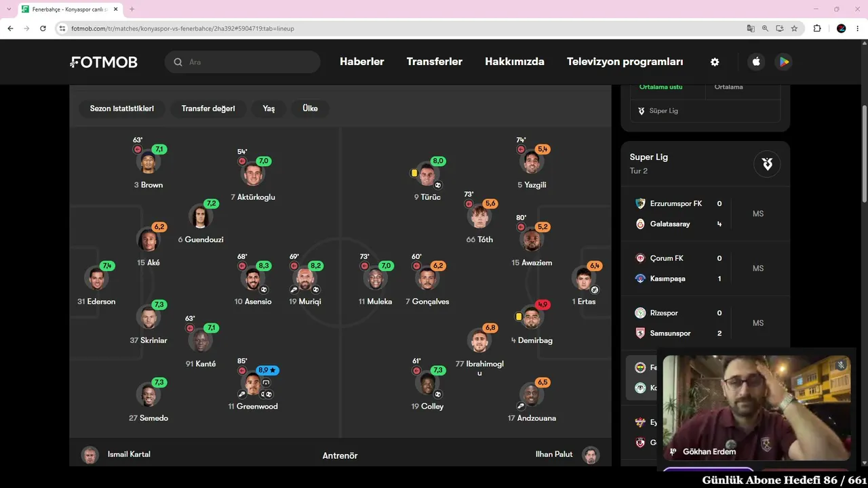Open Çorum FK vs Kasımpaşa match
This screenshot has width=868, height=488.
pyautogui.click(x=706, y=268)
